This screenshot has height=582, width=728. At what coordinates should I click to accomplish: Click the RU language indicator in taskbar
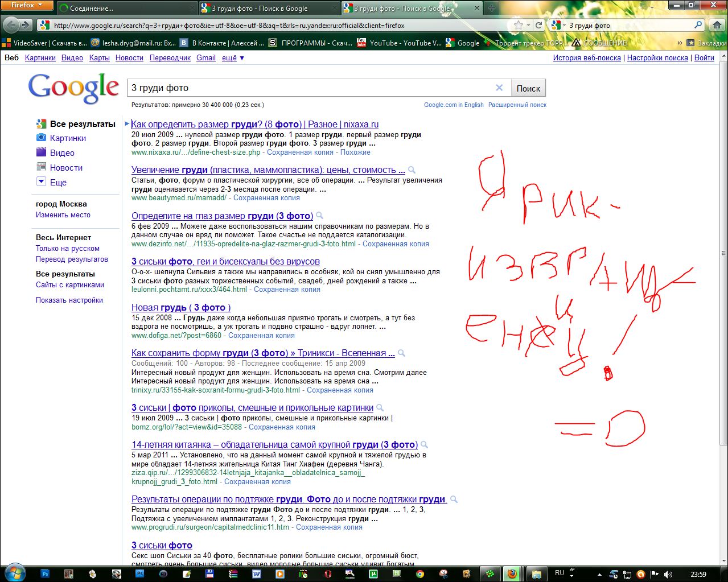click(x=560, y=573)
